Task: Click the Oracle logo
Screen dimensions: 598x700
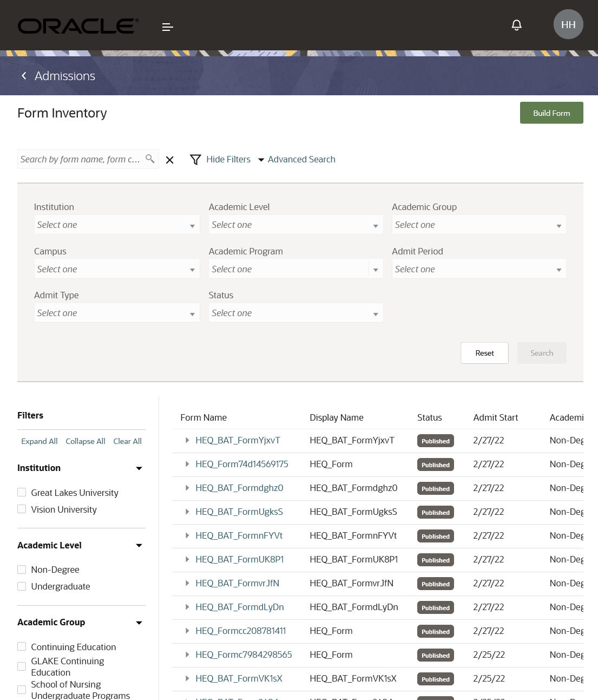Action: pyautogui.click(x=78, y=26)
